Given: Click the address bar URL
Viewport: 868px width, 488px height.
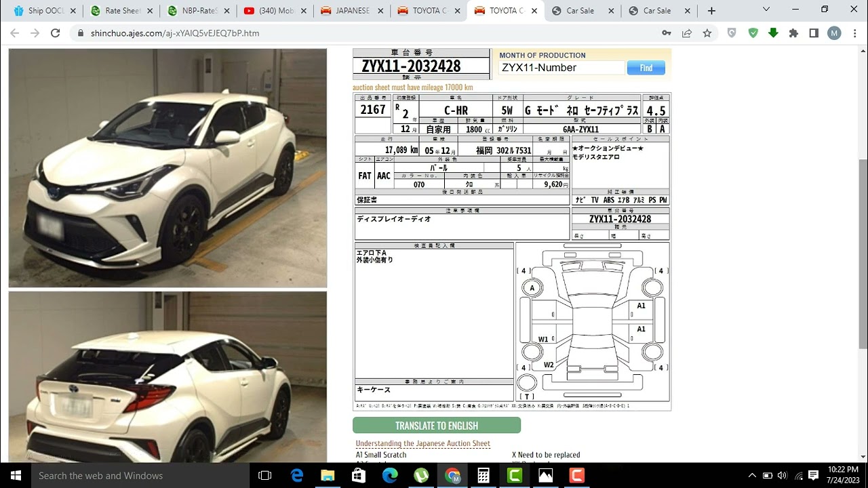Looking at the screenshot, I should pyautogui.click(x=175, y=33).
